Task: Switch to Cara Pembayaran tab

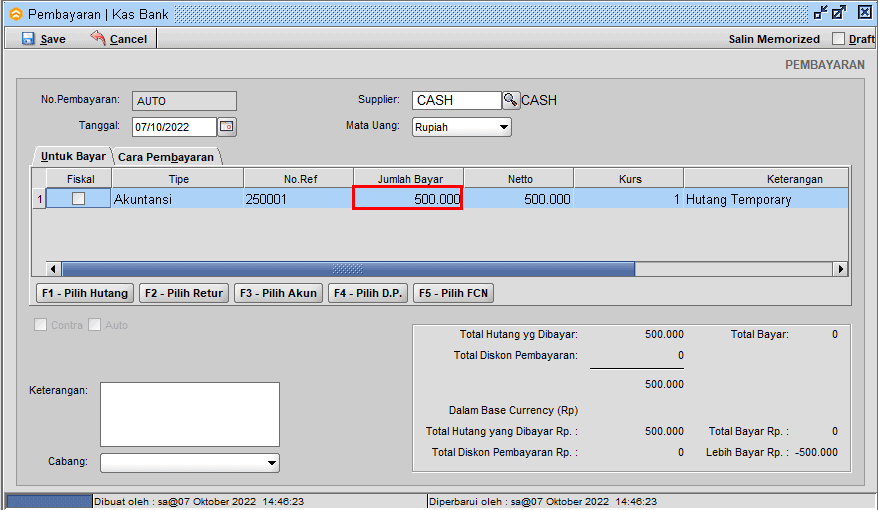Action: click(x=165, y=157)
